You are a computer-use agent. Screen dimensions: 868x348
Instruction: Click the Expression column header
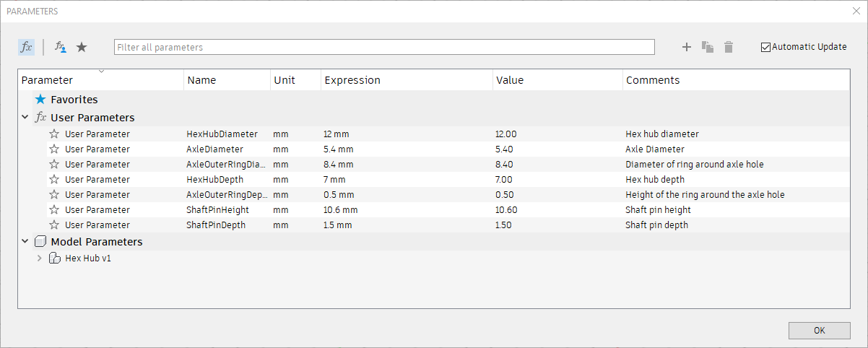pyautogui.click(x=352, y=80)
